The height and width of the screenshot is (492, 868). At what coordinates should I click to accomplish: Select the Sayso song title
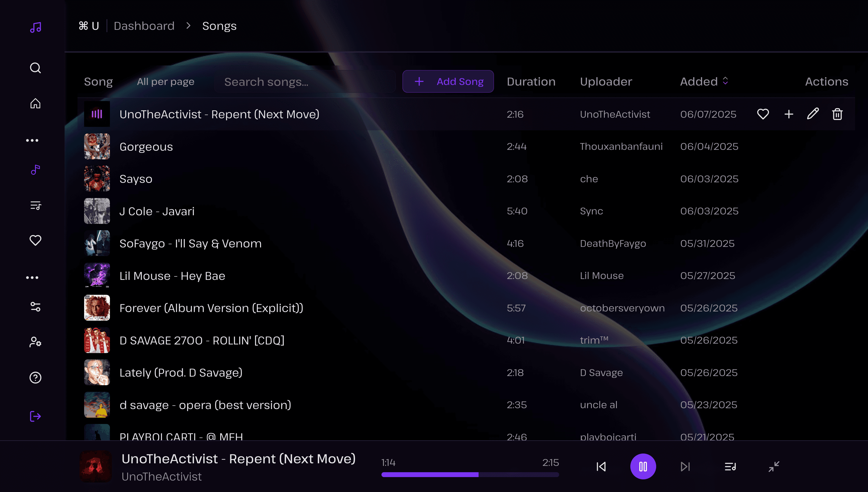coord(136,179)
